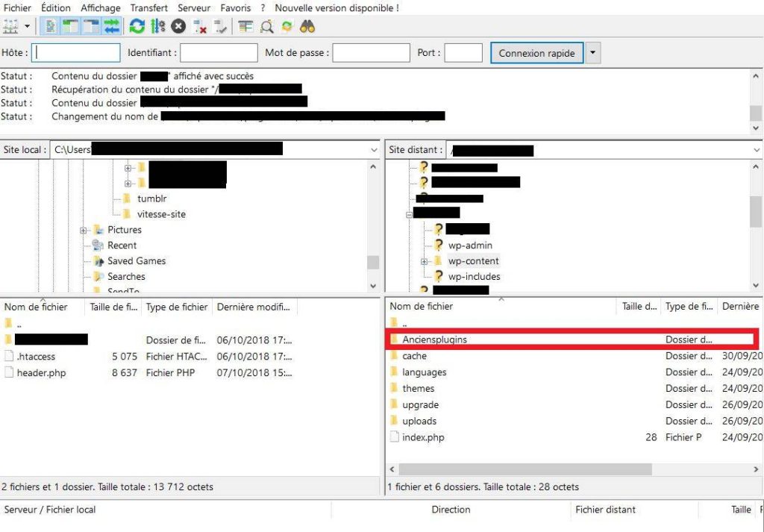Select wp-content in the remote tree
Screen dimensions: 764x532
tap(474, 260)
